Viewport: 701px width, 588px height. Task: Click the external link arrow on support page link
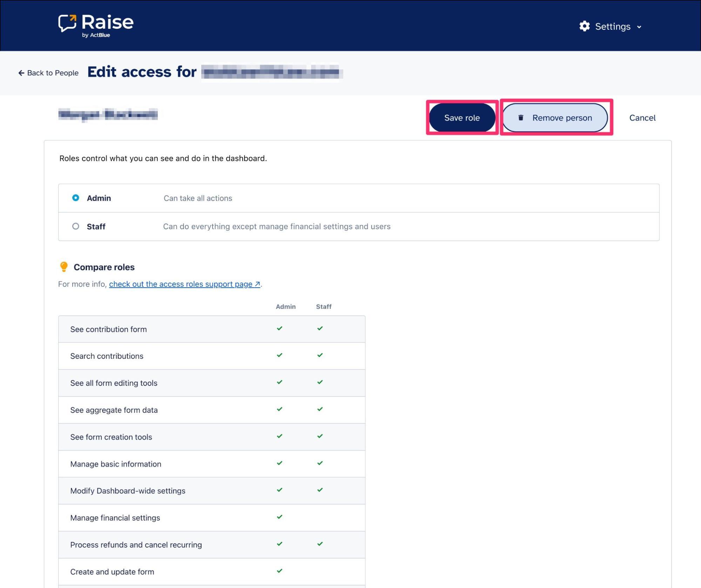[x=257, y=284]
